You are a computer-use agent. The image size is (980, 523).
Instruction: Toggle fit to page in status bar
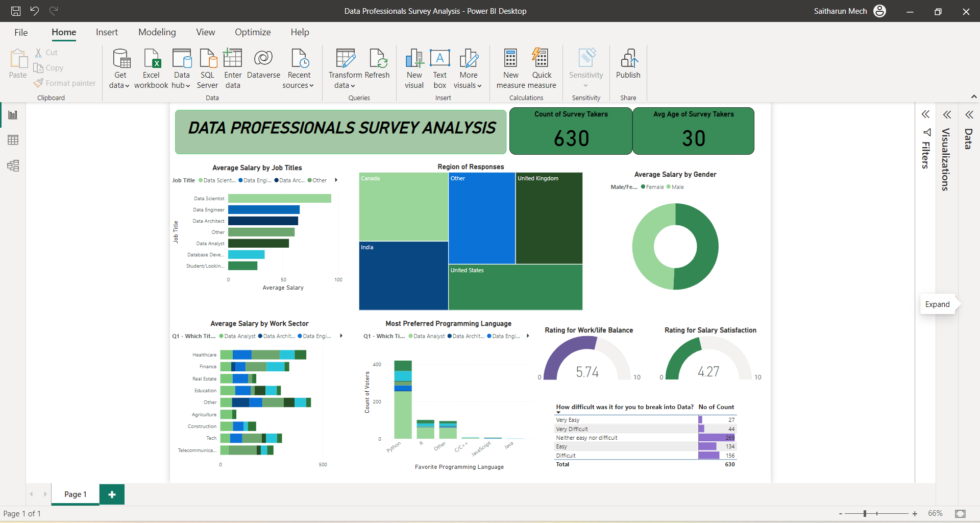[960, 514]
